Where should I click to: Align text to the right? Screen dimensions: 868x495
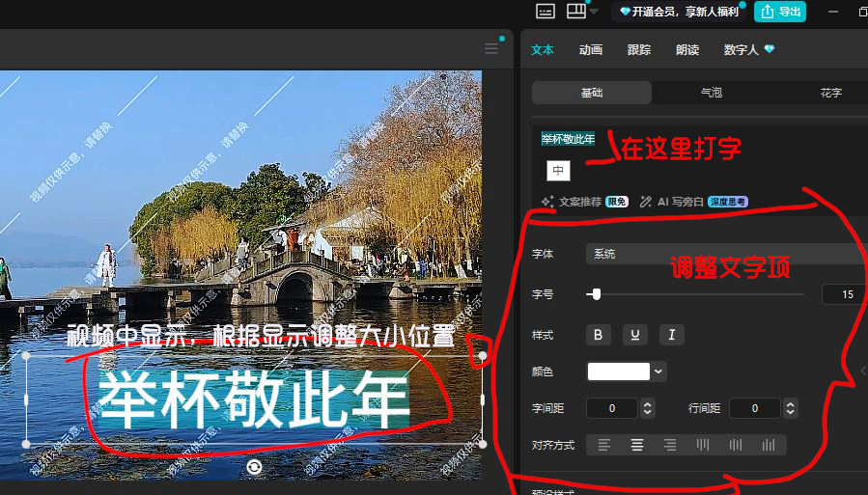pos(670,445)
